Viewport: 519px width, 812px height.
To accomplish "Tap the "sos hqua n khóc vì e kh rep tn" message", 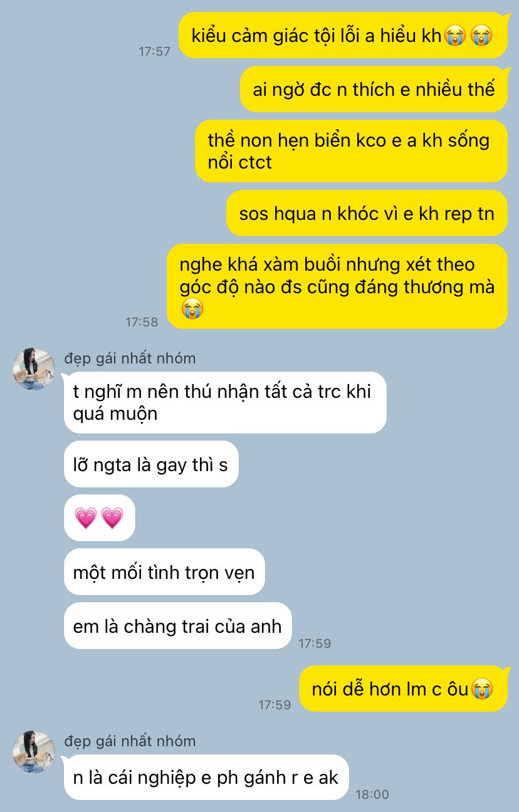I will point(367,213).
